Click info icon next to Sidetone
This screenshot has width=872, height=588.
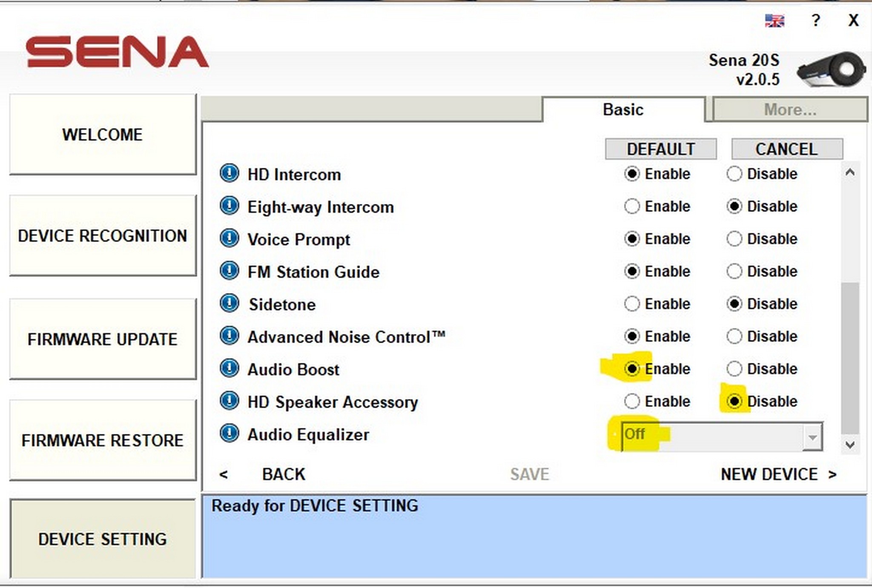pyautogui.click(x=229, y=304)
